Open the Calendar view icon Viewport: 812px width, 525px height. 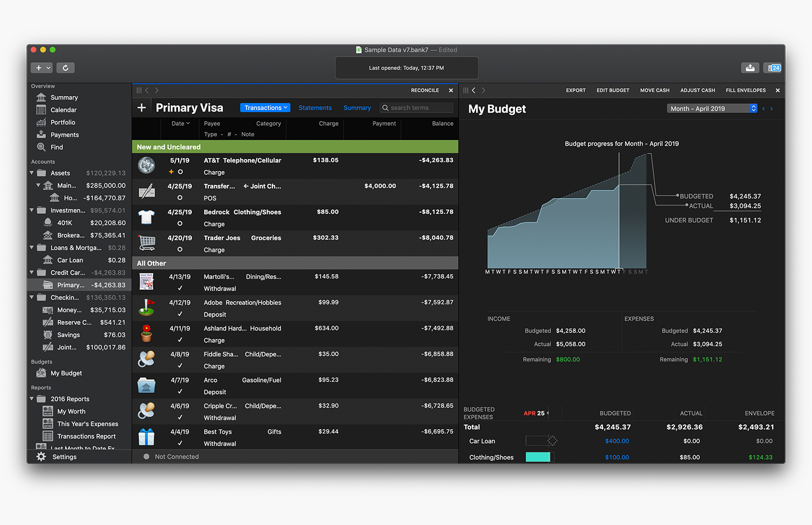tap(41, 110)
